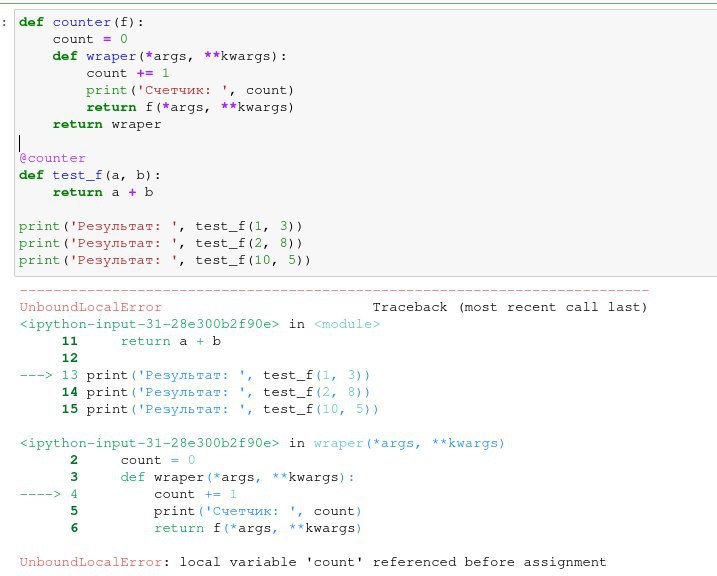Click traceback line 15 print statement
The width and height of the screenshot is (717, 576).
click(220, 409)
